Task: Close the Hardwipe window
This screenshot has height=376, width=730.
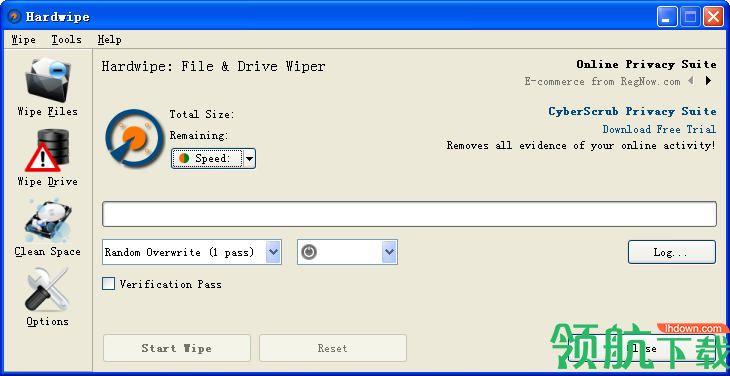Action: coord(713,17)
